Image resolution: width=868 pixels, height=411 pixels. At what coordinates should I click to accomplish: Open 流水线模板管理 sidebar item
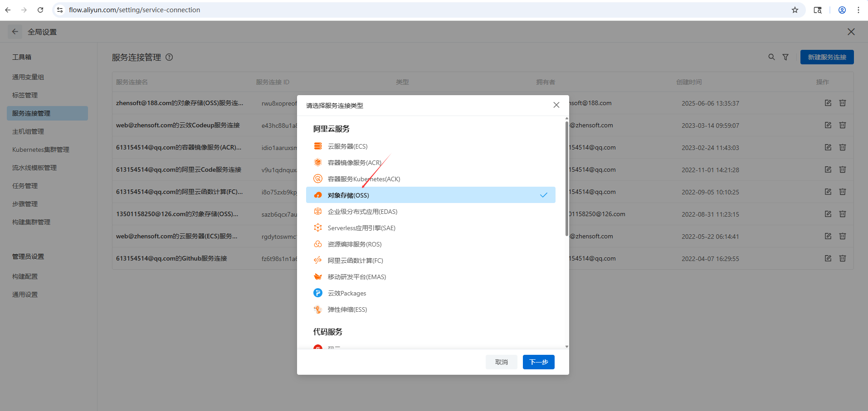click(34, 168)
